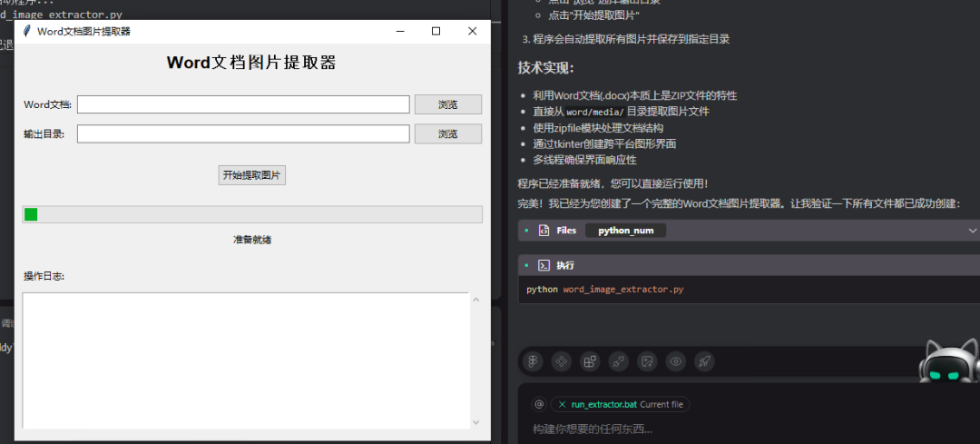The width and height of the screenshot is (980, 444).
Task: Click the 开始提取图片 button
Action: tap(252, 175)
